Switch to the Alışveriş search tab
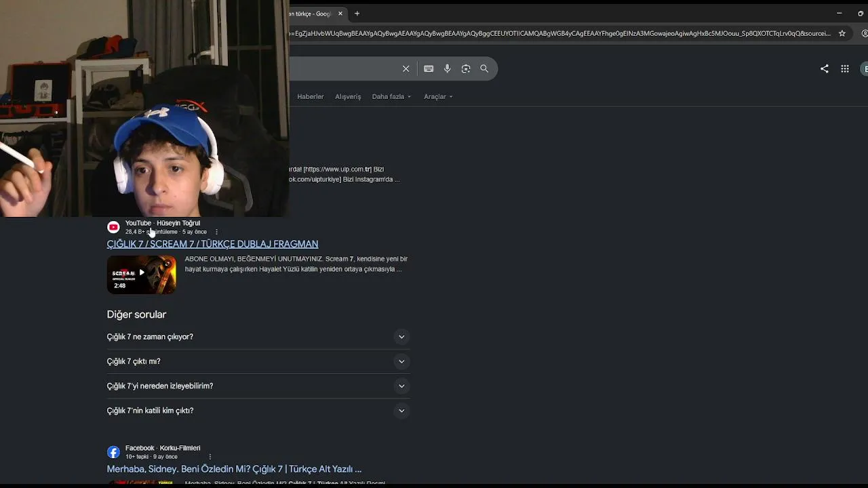This screenshot has height=488, width=868. coord(348,96)
